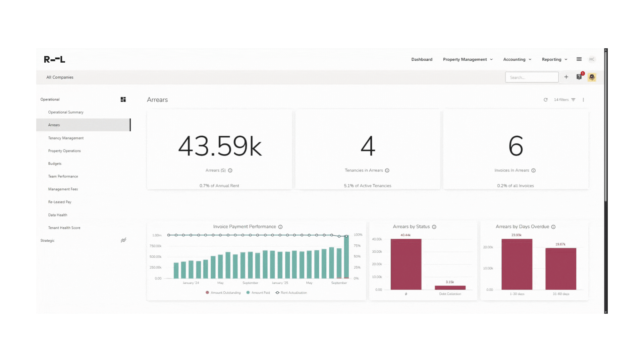Open the filter icon next to 14 filters
Image resolution: width=644 pixels, height=362 pixels.
[x=573, y=100]
